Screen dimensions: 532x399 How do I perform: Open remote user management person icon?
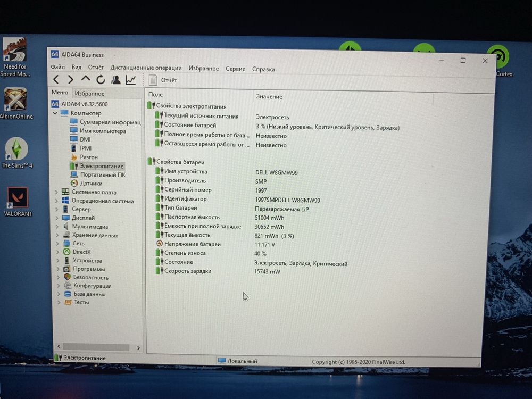click(x=115, y=80)
